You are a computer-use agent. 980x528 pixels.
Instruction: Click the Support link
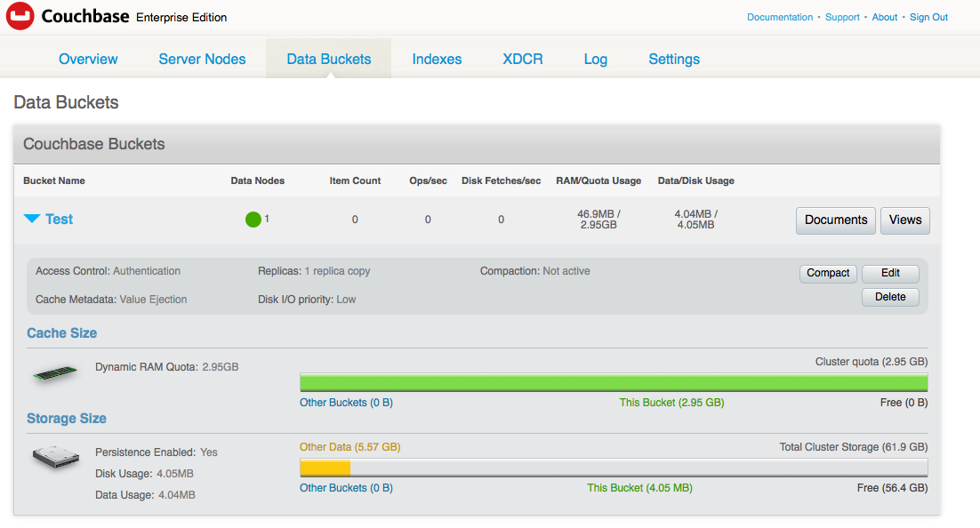[x=842, y=18]
